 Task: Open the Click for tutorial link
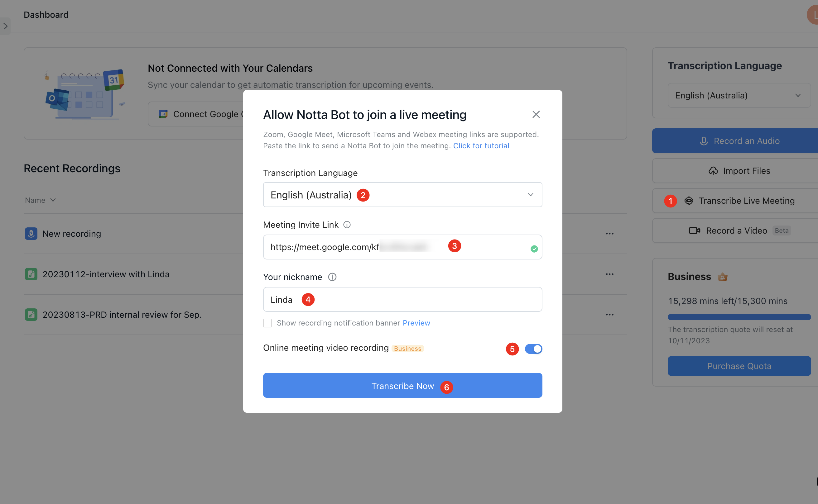click(481, 146)
